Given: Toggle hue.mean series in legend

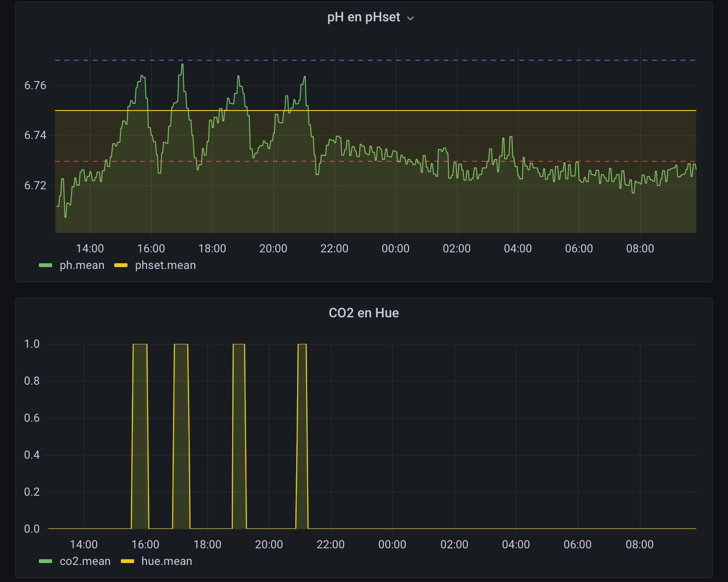Looking at the screenshot, I should coord(167,561).
